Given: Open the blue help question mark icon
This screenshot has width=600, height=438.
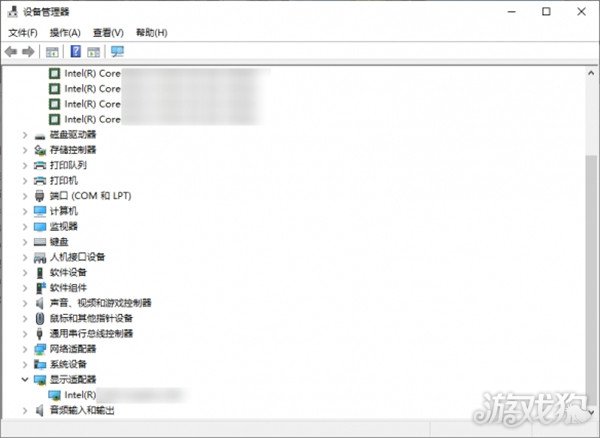Looking at the screenshot, I should [x=76, y=51].
